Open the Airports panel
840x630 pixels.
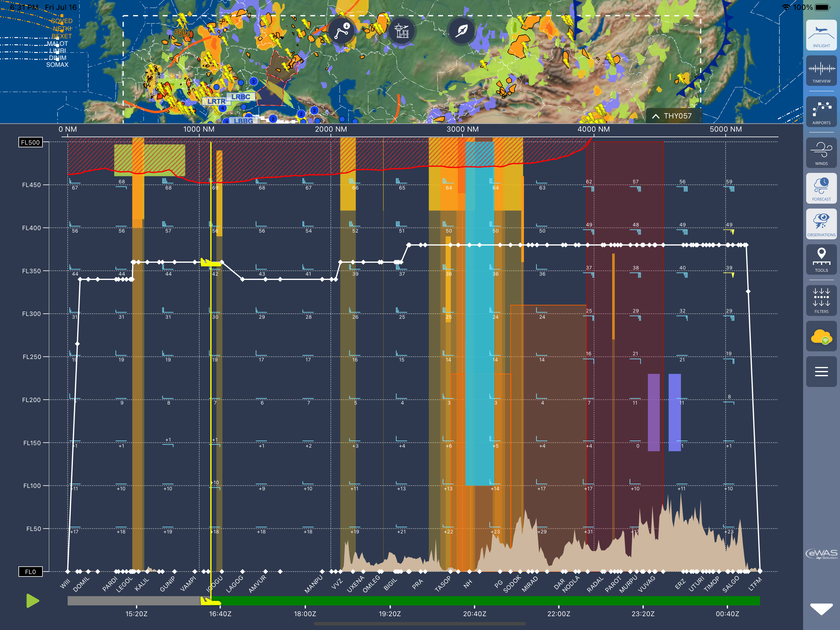click(821, 112)
